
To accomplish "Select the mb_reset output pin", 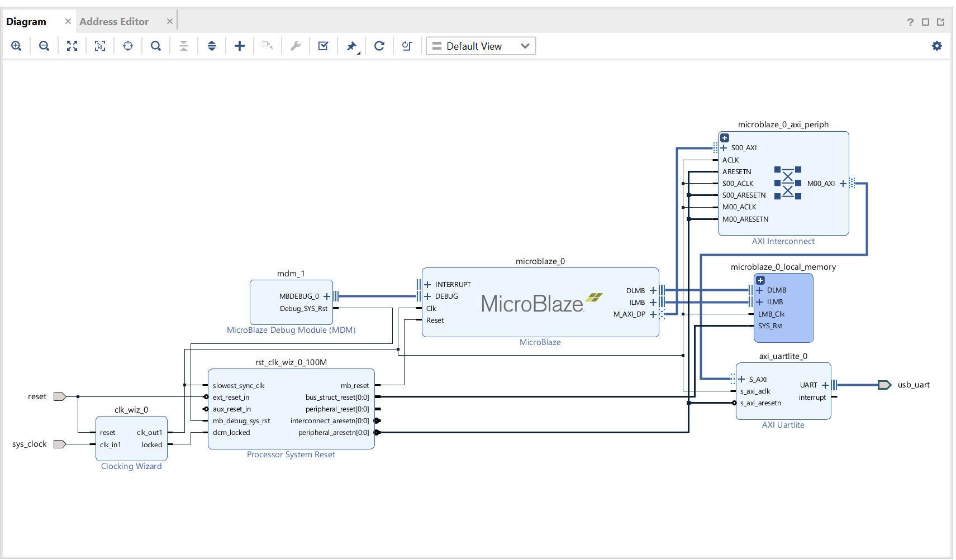I will 355,386.
